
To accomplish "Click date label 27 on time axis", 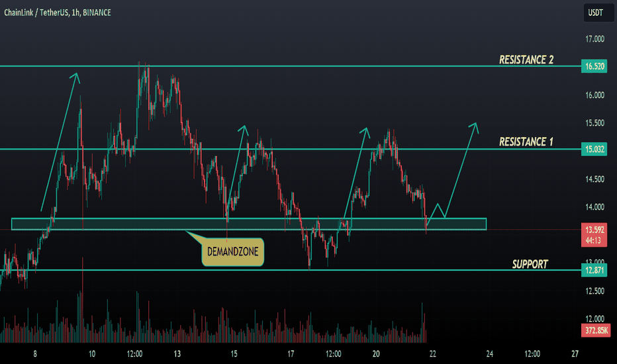I will tap(575, 354).
